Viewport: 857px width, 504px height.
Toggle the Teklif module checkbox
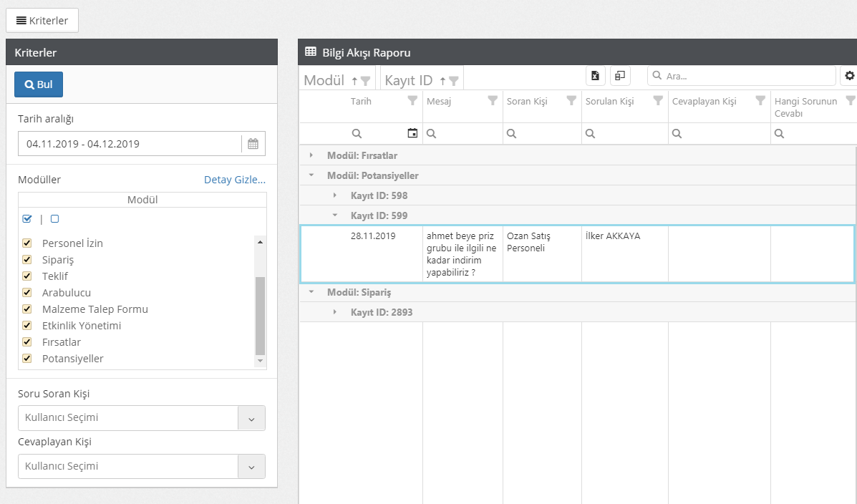(27, 276)
